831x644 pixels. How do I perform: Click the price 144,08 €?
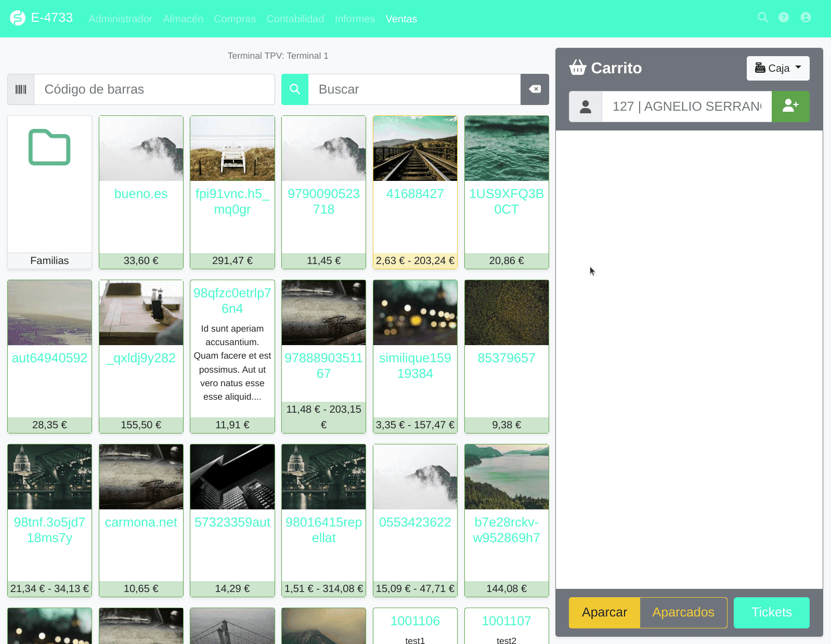[x=507, y=588]
